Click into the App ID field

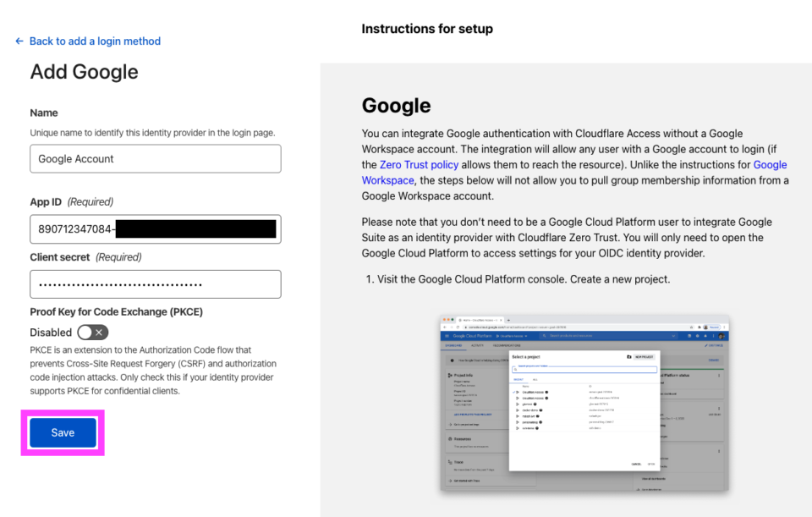click(156, 229)
